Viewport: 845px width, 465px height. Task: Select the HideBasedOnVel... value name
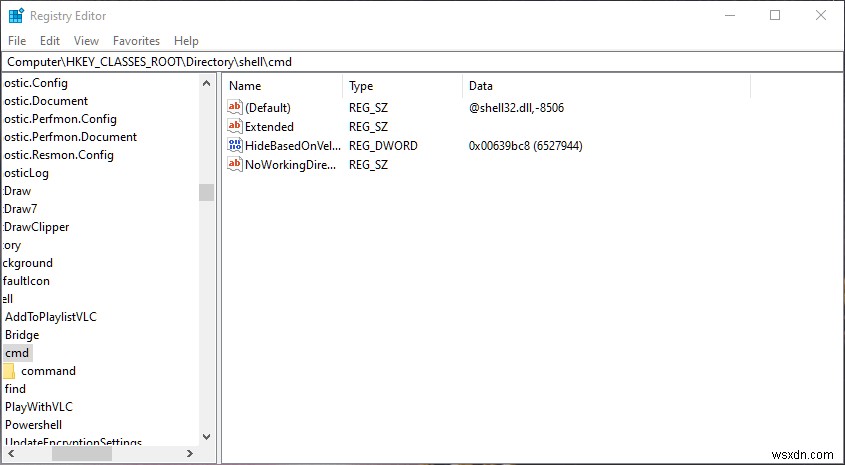[293, 145]
